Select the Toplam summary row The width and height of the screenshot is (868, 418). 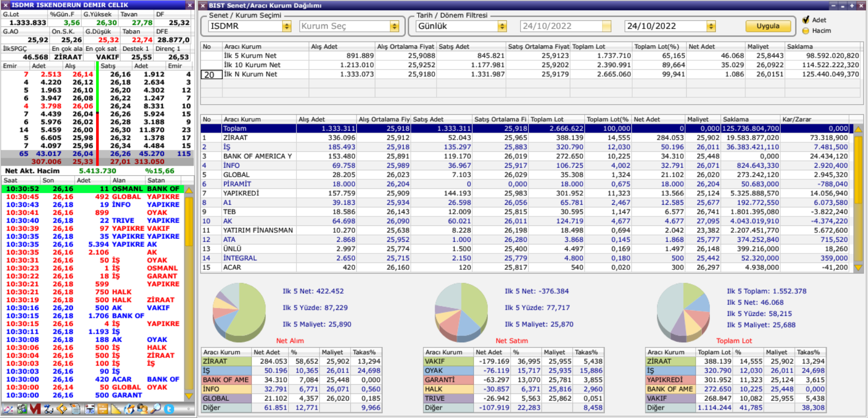(524, 129)
